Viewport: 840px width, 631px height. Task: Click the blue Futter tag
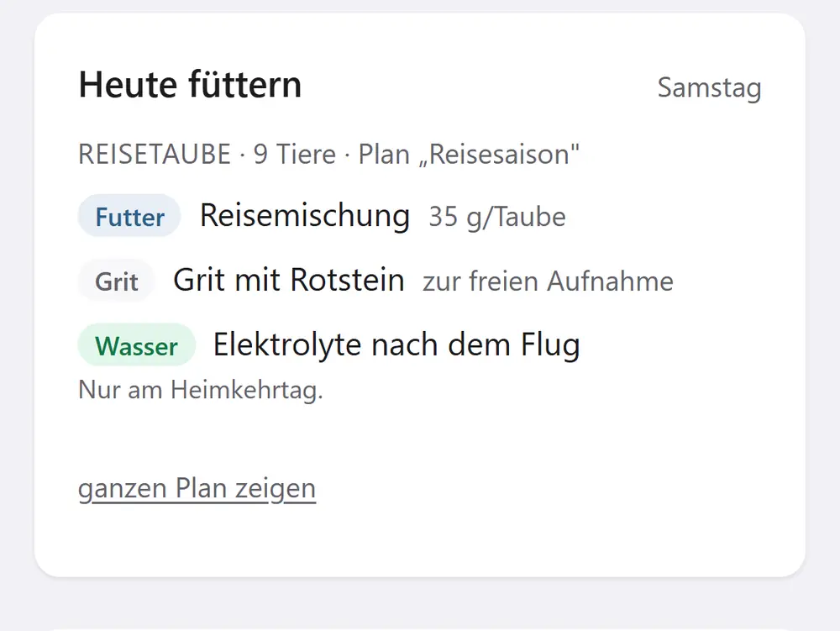coord(129,217)
